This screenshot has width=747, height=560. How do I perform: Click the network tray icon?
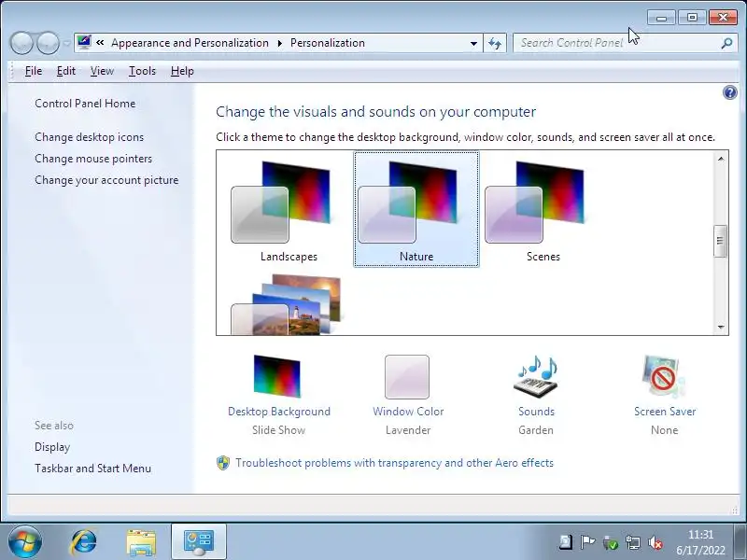633,542
